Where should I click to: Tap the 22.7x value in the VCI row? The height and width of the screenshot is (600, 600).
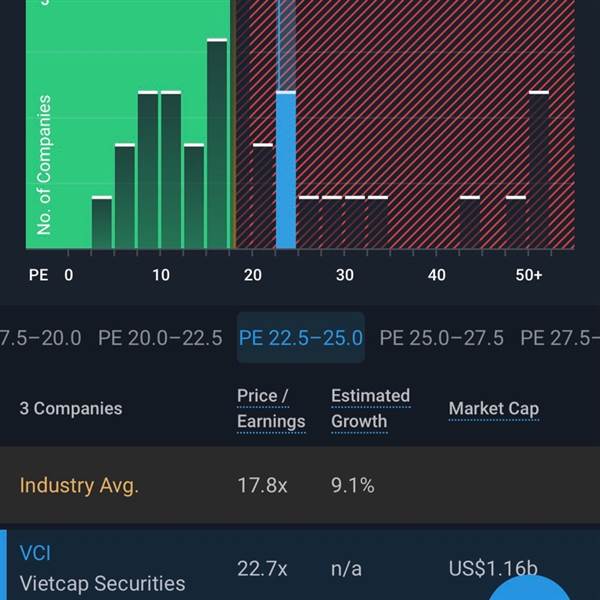click(262, 569)
